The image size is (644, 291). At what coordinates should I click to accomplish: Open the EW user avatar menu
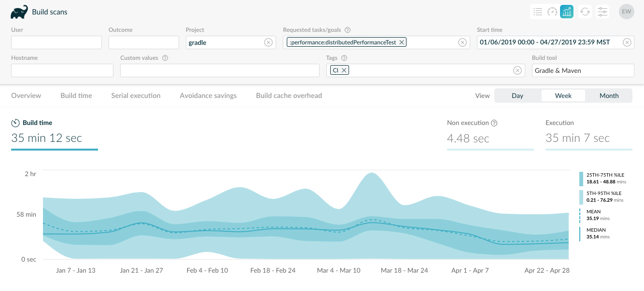click(x=626, y=12)
